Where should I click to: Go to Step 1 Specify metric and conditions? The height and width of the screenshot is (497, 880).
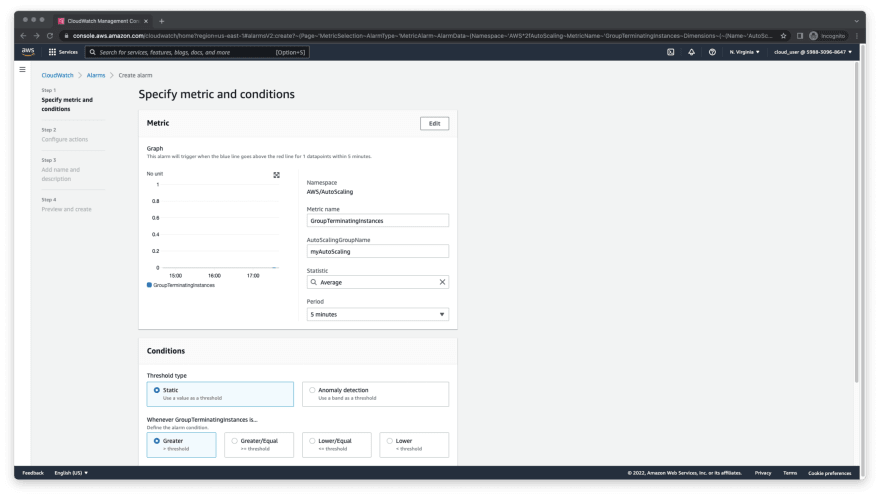67,104
